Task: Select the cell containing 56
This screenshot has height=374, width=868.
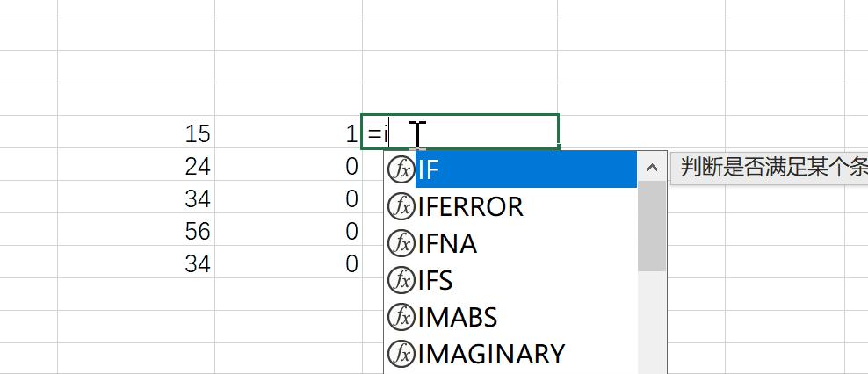Action: pos(136,231)
